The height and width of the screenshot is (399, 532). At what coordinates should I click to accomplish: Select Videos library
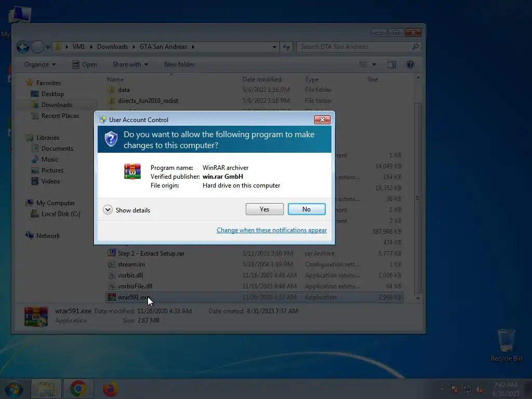click(x=50, y=181)
